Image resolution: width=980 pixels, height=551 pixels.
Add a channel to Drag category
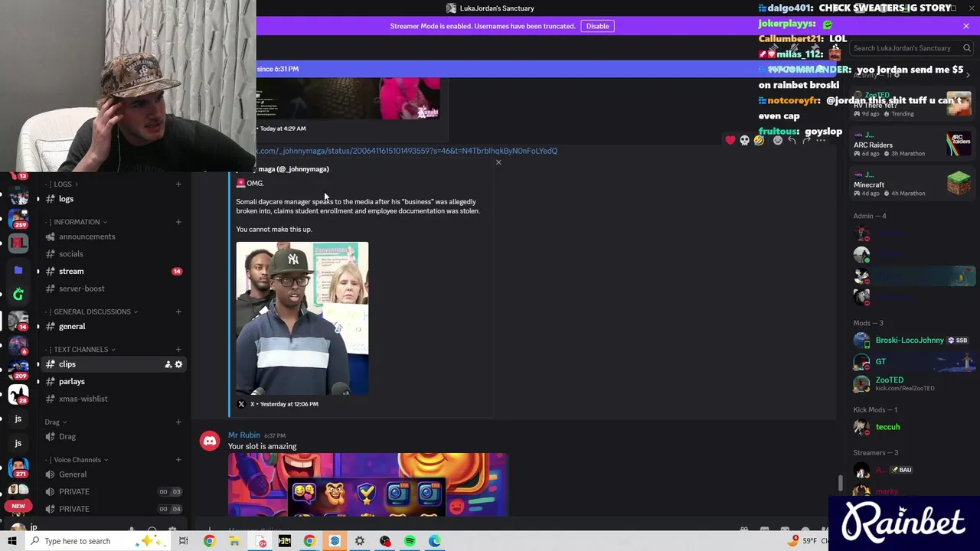coord(178,422)
